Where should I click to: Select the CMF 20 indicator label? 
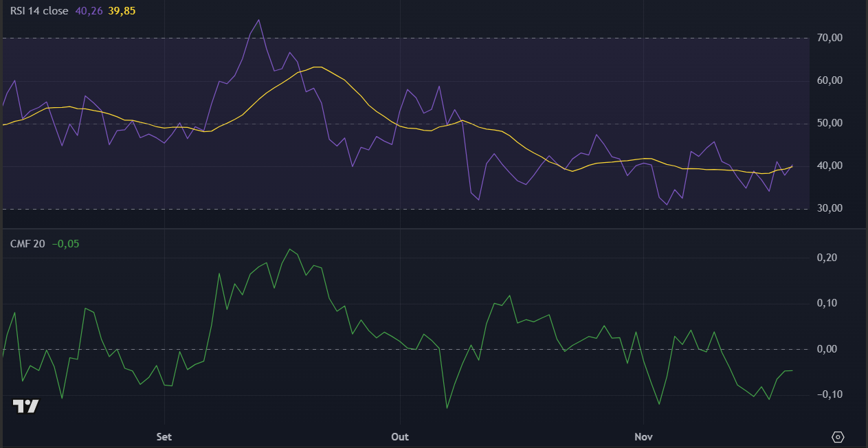tap(27, 243)
